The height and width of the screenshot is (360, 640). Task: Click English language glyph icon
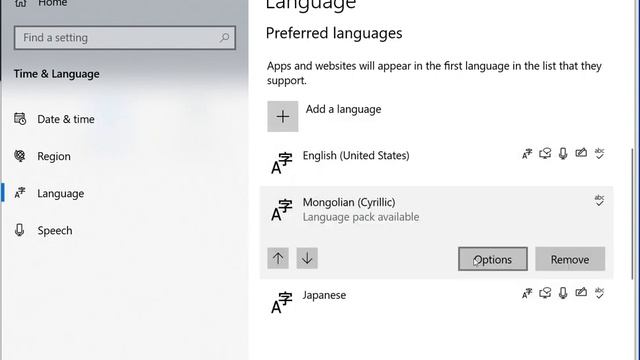pos(282,163)
